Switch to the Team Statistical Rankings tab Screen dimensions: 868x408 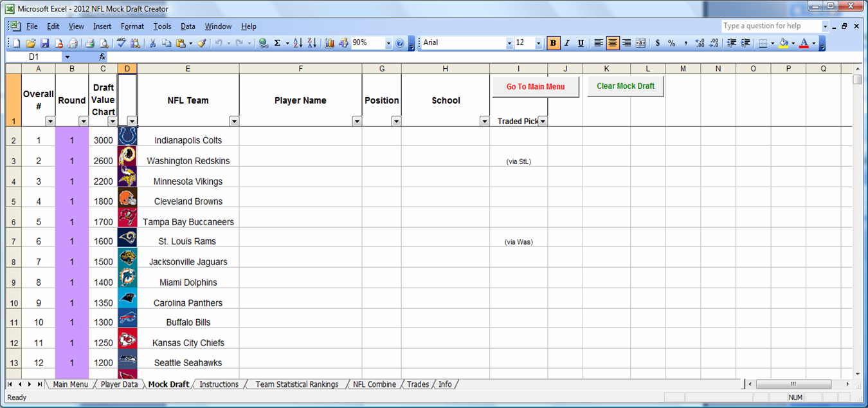tap(297, 384)
